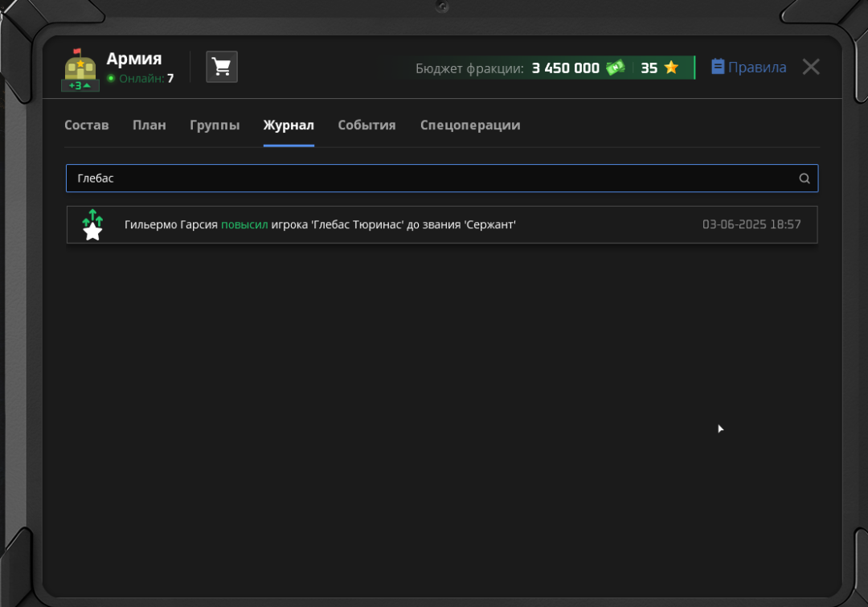Click the Army faction emblem icon
Viewport: 868px width, 607px height.
pyautogui.click(x=80, y=70)
